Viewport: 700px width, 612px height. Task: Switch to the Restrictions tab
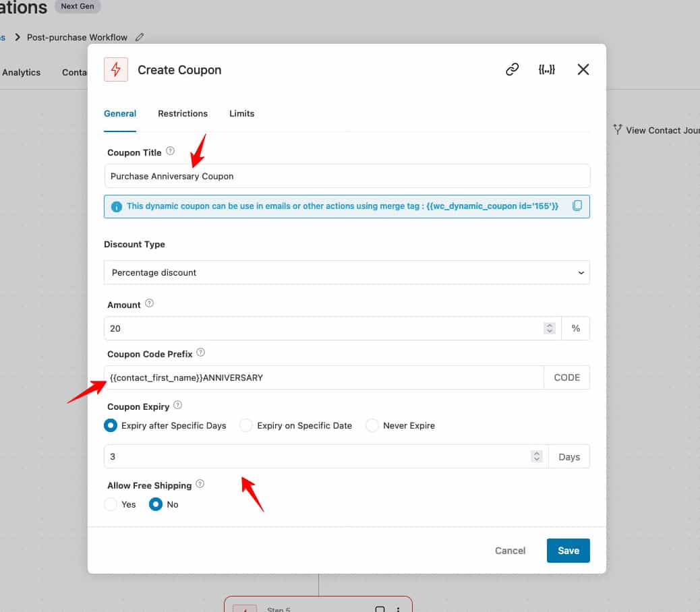[183, 113]
